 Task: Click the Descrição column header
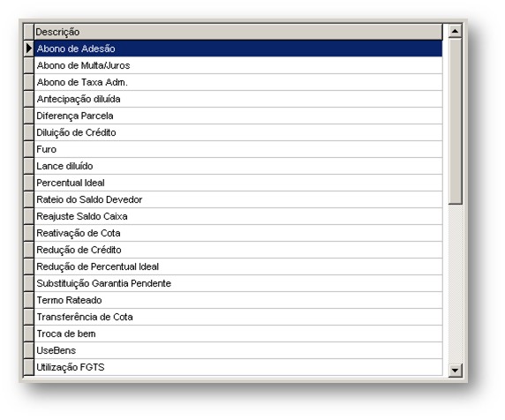tap(238, 32)
